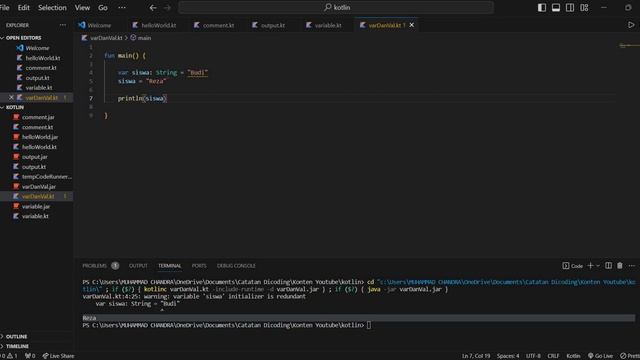Collapse the KOTLIN folder section
The image size is (640, 360).
click(15, 107)
